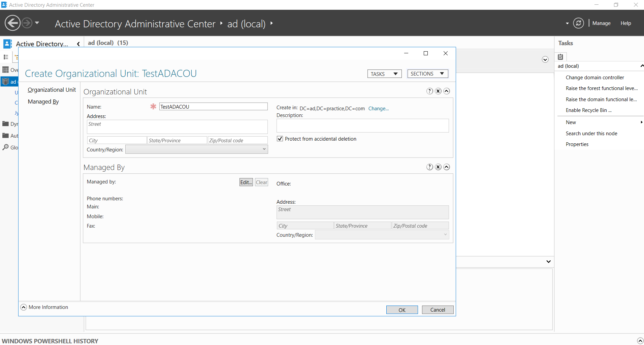Click the Description text box
The height and width of the screenshot is (345, 644).
(x=362, y=125)
